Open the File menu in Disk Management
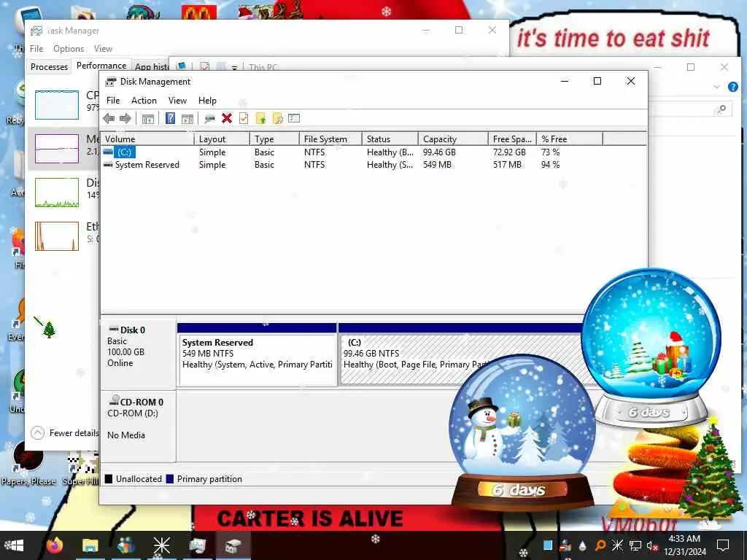The height and width of the screenshot is (560, 747). coord(113,101)
